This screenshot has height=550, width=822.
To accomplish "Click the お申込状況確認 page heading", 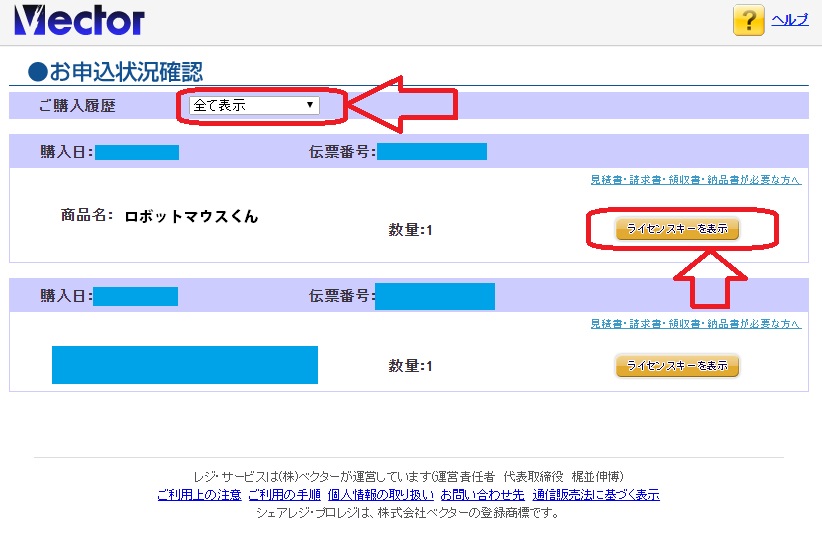I will (115, 72).
